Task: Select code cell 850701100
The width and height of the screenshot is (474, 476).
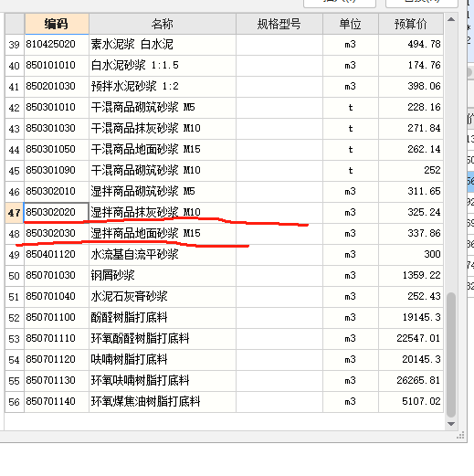Action: click(57, 318)
